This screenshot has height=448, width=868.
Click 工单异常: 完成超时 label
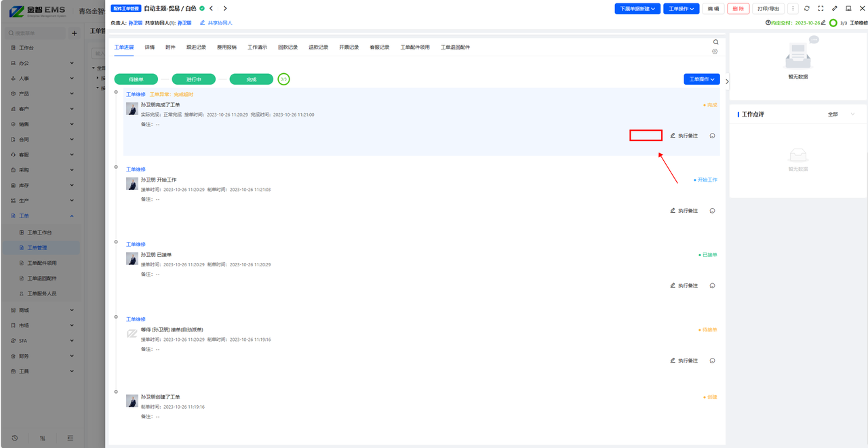click(172, 95)
